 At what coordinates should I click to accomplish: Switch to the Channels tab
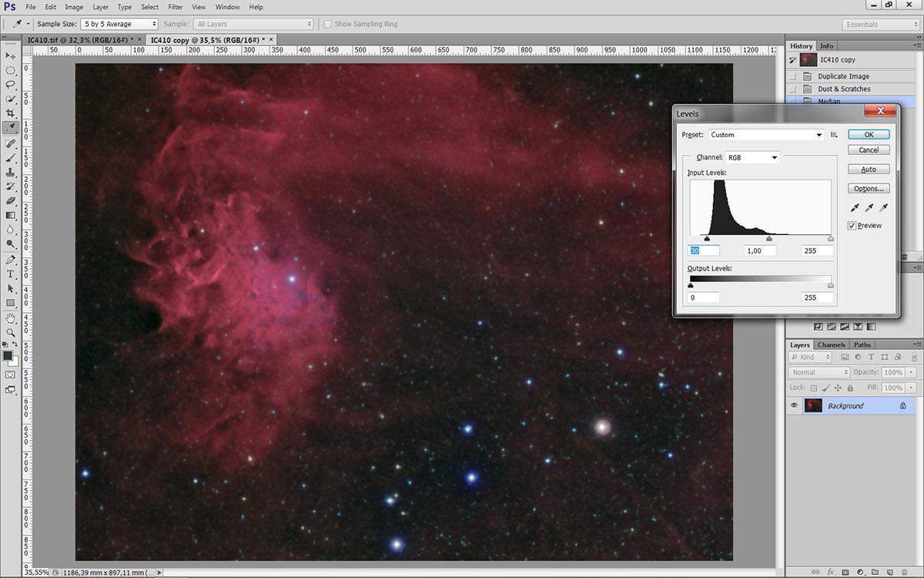point(831,344)
